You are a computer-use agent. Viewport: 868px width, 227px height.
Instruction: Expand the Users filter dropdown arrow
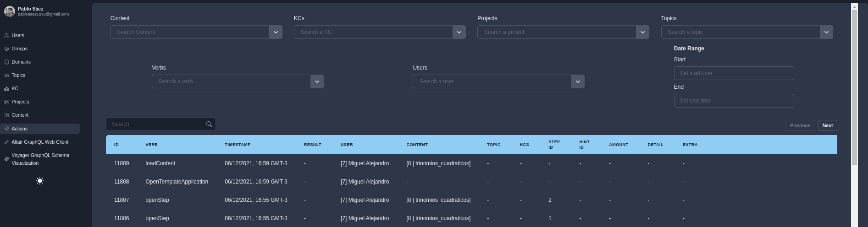578,81
